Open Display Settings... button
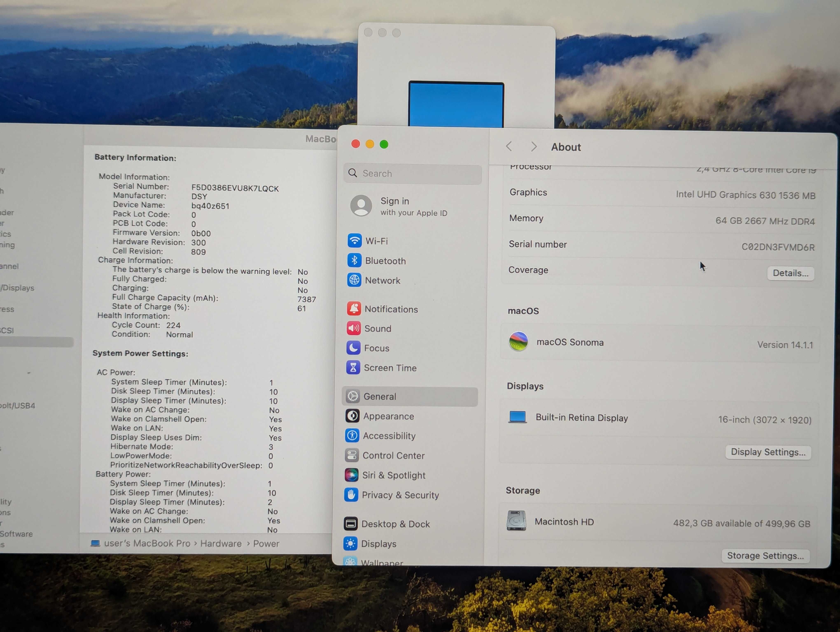This screenshot has width=840, height=632. pyautogui.click(x=768, y=452)
